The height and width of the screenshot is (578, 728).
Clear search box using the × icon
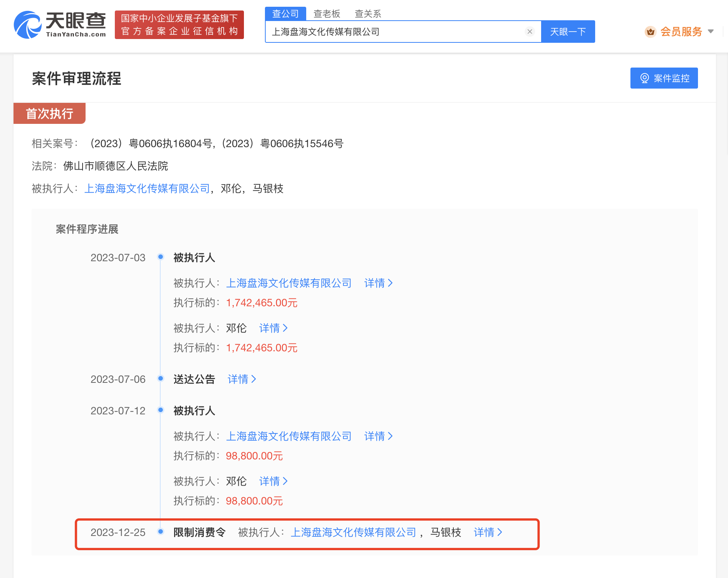click(530, 32)
